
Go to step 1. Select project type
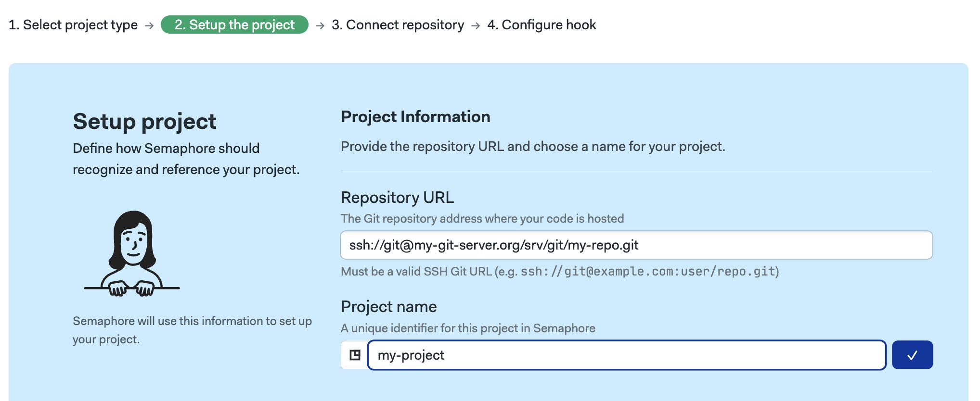73,25
